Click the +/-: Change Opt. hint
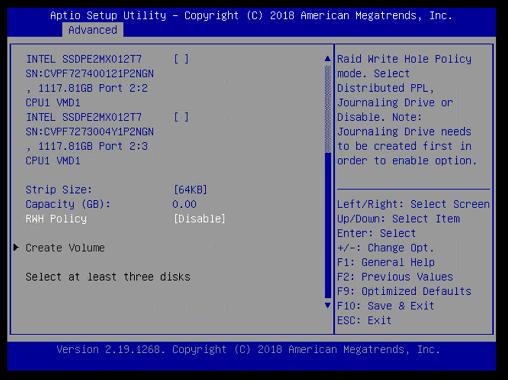Viewport: 508px width, 380px height. tap(386, 248)
